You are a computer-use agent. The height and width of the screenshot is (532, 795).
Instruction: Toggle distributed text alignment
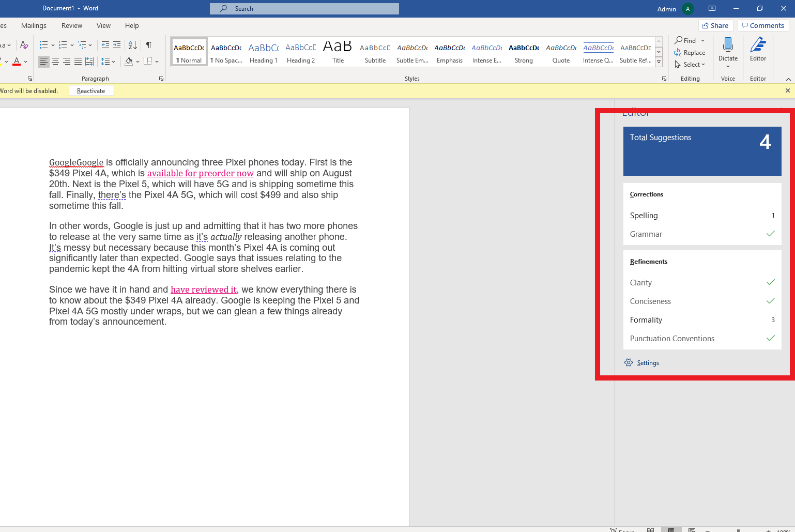[x=89, y=62]
